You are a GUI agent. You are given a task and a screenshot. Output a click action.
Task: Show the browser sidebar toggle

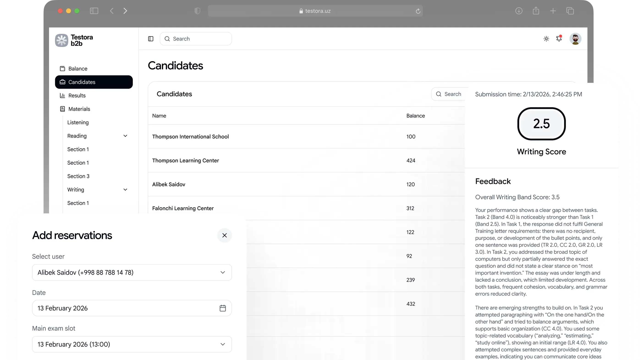[x=94, y=11]
